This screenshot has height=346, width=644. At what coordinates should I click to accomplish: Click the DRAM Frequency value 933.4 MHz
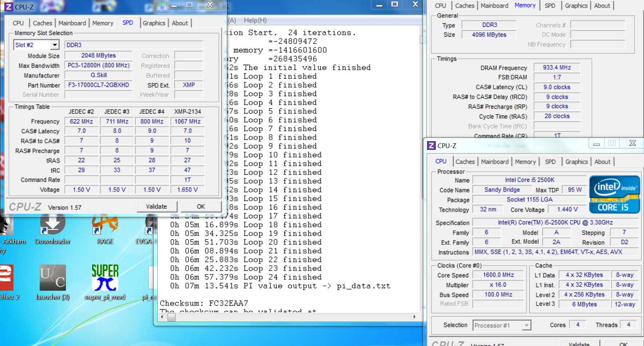pos(557,67)
